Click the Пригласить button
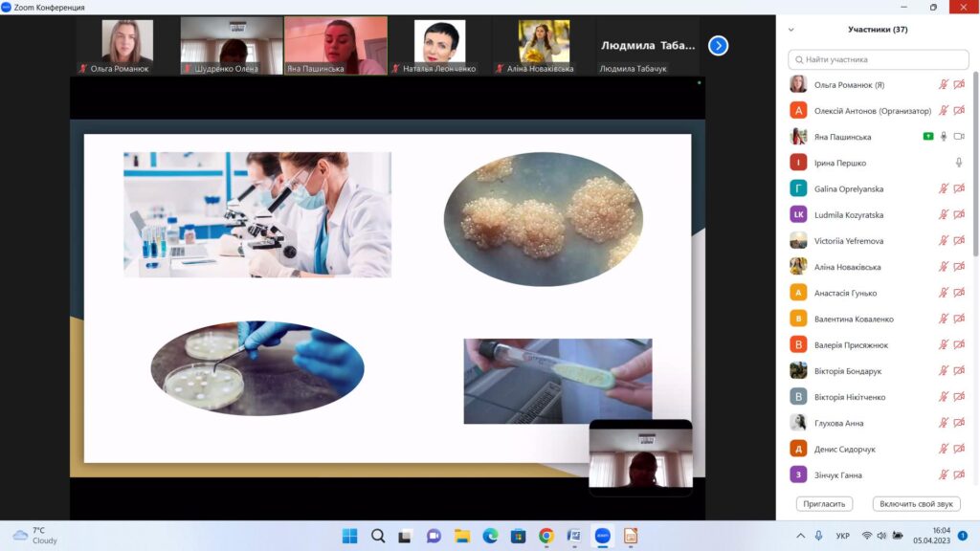The image size is (980, 551). click(823, 504)
